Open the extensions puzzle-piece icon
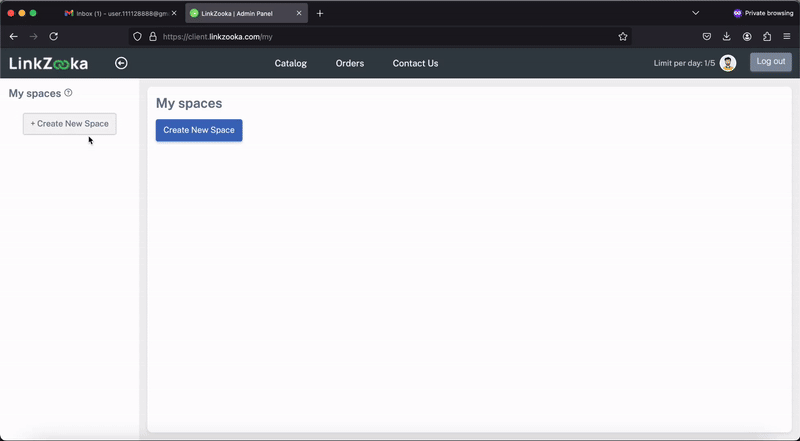The height and width of the screenshot is (441, 800). click(x=767, y=37)
